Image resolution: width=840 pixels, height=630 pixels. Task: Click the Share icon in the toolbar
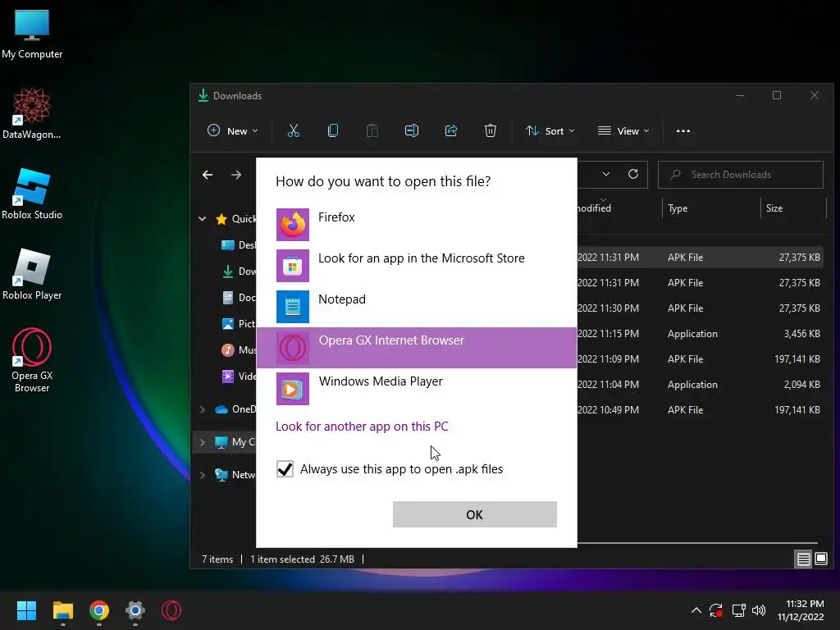click(x=451, y=130)
